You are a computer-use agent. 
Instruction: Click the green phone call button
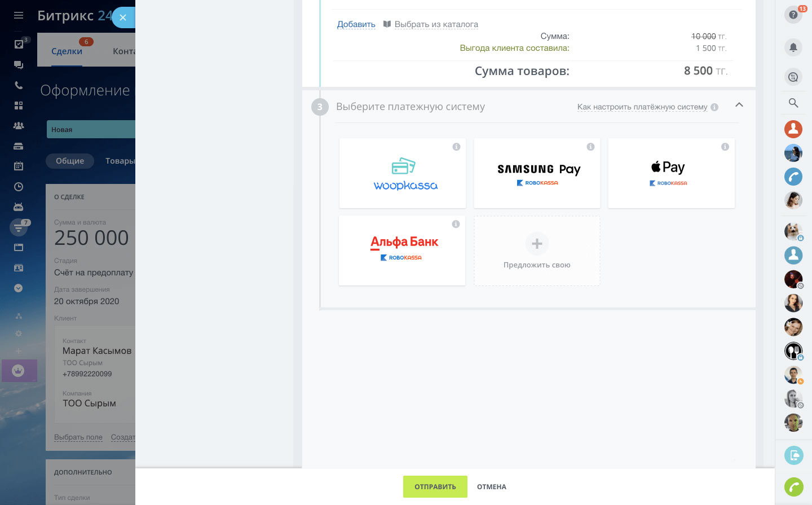[793, 486]
